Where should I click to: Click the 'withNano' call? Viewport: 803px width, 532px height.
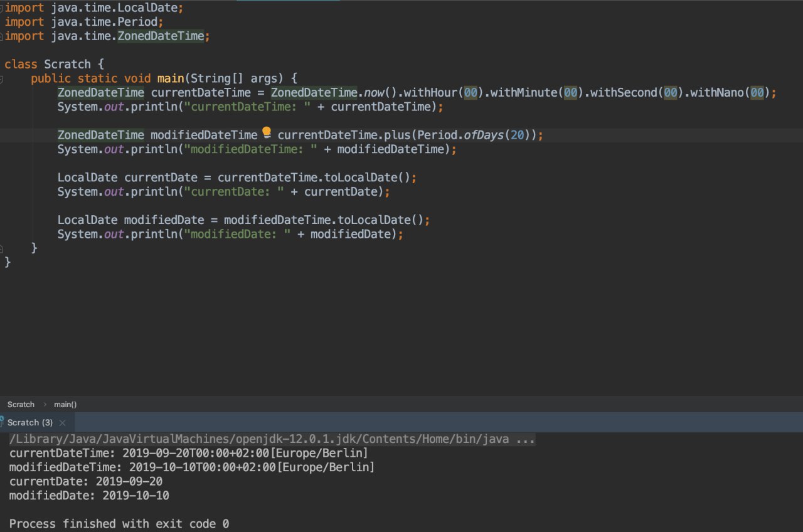click(717, 93)
